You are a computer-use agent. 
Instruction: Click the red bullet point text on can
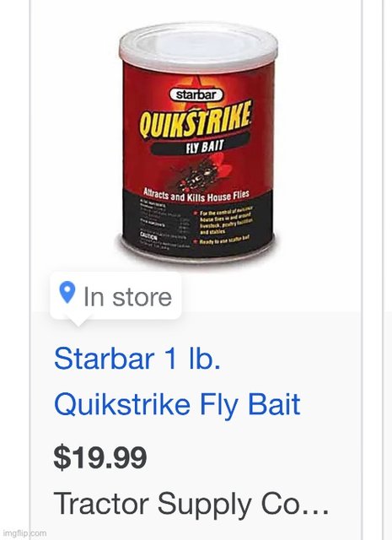[x=223, y=224]
